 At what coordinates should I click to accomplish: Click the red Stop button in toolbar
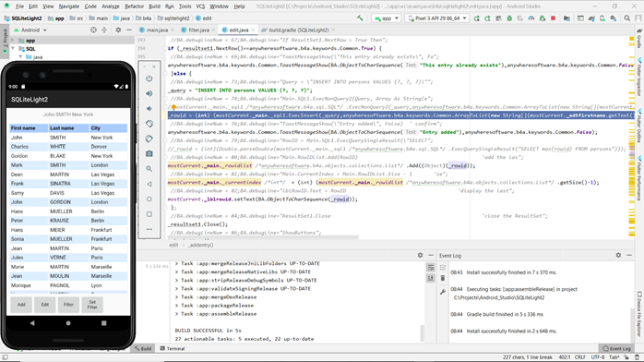(554, 18)
